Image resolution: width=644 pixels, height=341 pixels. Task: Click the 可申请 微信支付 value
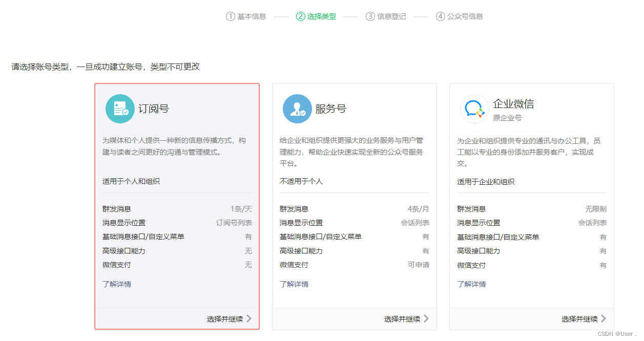point(419,265)
